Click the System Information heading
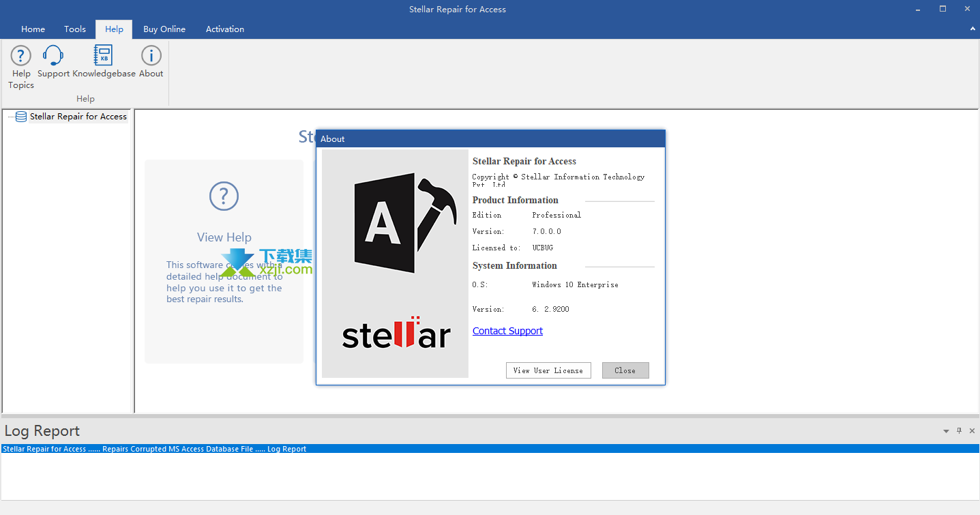Viewport: 980px width, 515px height. [514, 265]
